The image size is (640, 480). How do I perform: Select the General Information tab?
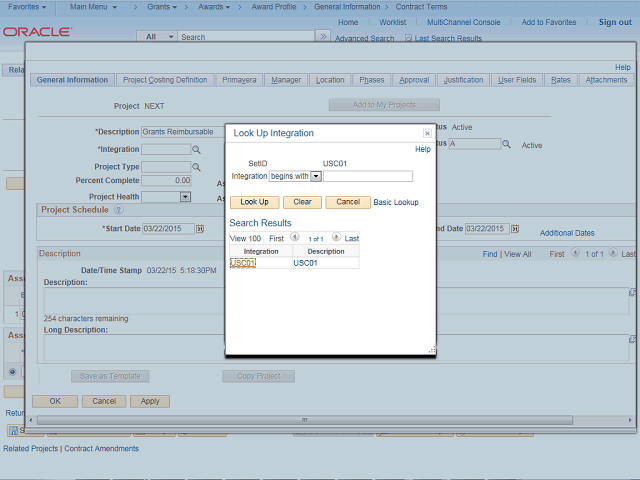coord(72,80)
